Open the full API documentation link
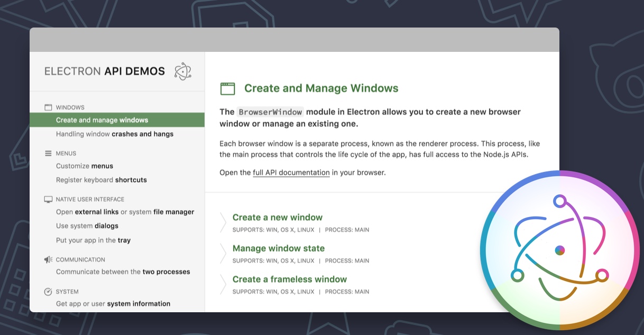This screenshot has height=335, width=644. pyautogui.click(x=291, y=173)
